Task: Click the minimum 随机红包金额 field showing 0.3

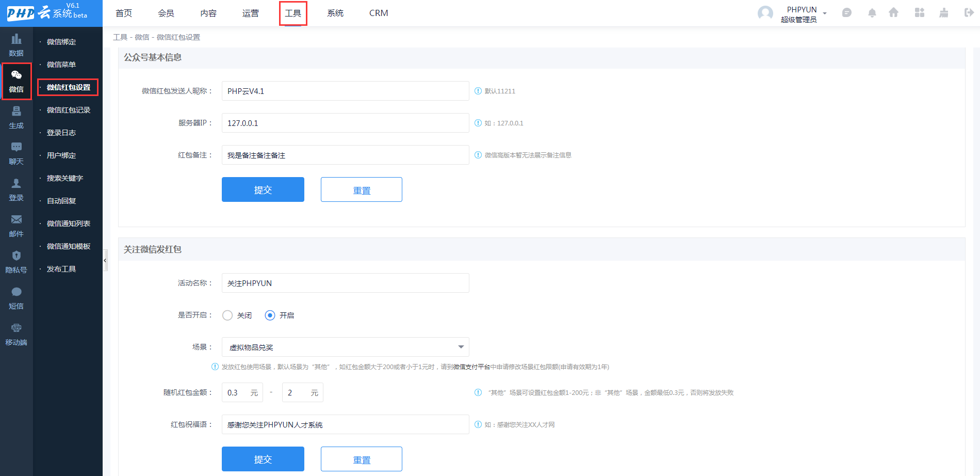Action: (242, 392)
